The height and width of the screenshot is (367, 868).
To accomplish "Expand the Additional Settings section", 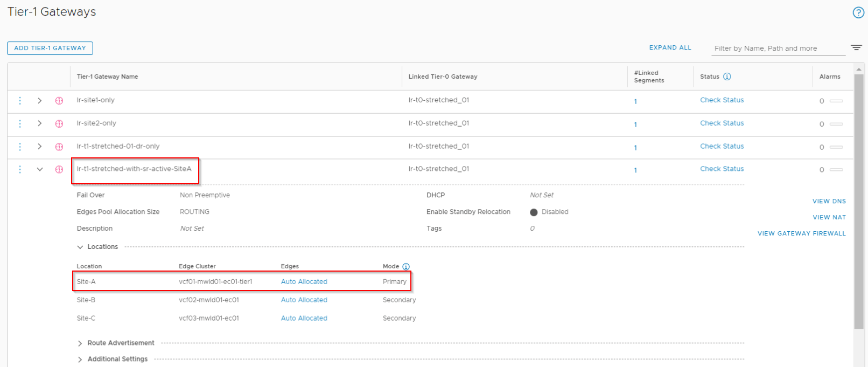I will coord(80,359).
